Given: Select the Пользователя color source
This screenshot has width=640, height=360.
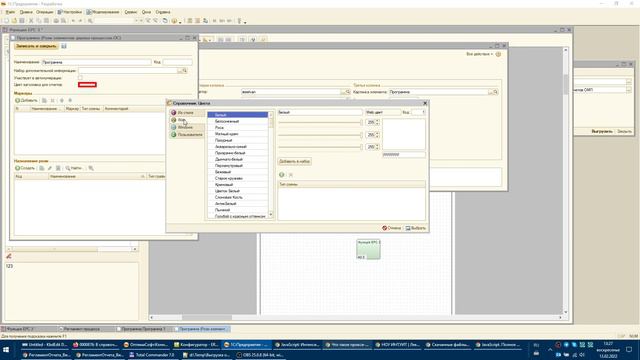Looking at the screenshot, I should click(x=187, y=134).
